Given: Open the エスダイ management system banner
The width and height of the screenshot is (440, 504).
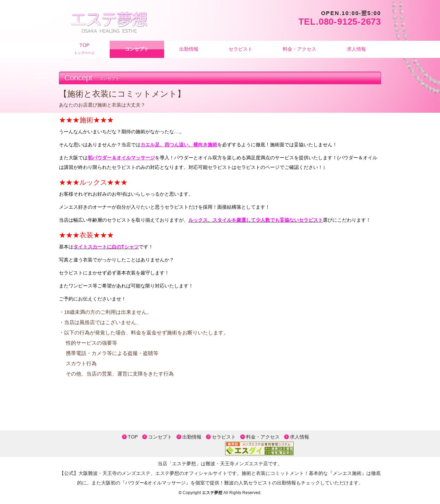Looking at the screenshot, I should (x=259, y=448).
